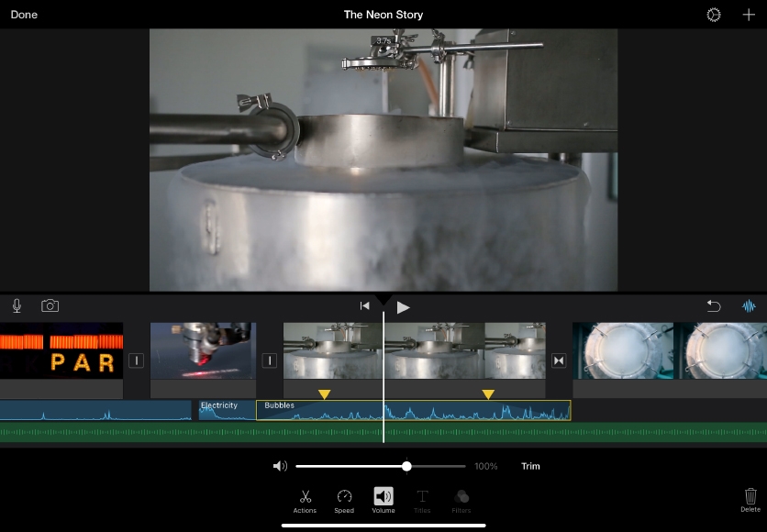Mute clip with the speaker icon
767x532 pixels.
(280, 466)
